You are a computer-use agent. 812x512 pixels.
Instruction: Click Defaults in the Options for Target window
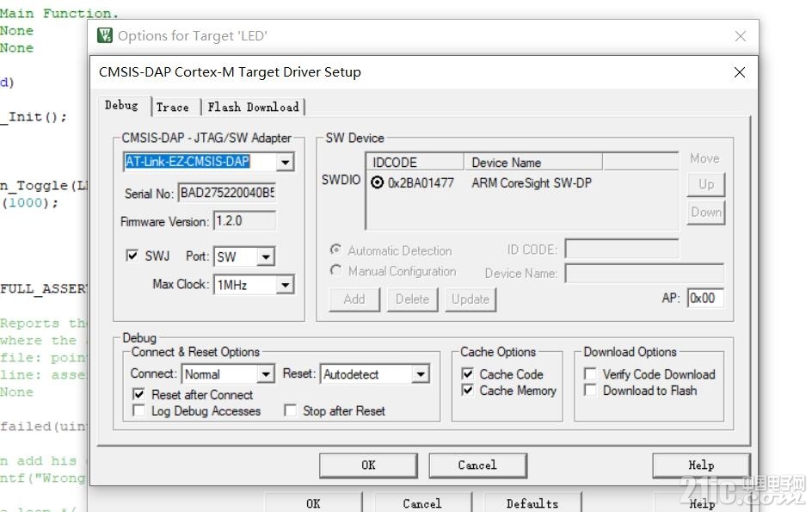(x=532, y=503)
